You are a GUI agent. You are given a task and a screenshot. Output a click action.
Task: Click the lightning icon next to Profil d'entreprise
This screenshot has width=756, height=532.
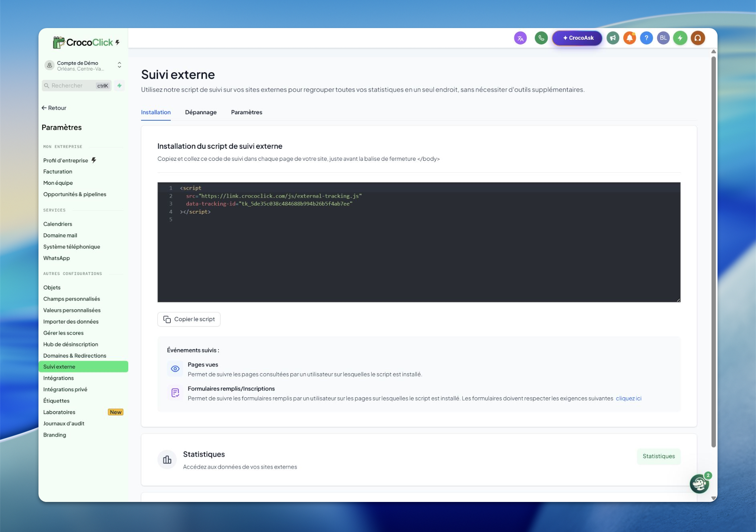pos(94,160)
